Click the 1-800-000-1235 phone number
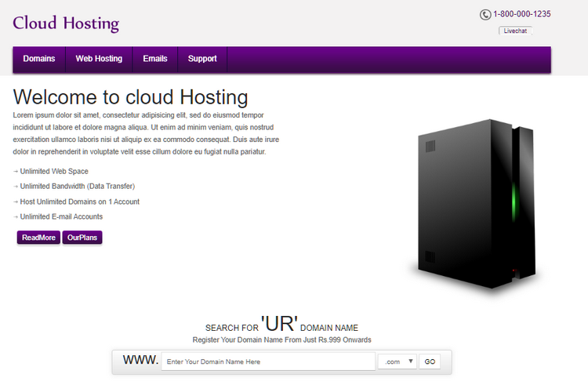Screen dimensions: 588x392 click(x=522, y=14)
